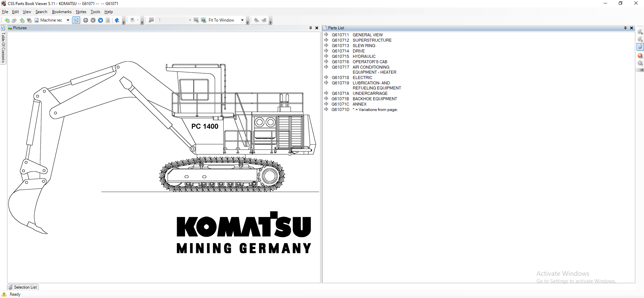
Task: Open the Fit To Window zoom dropdown
Action: (242, 20)
